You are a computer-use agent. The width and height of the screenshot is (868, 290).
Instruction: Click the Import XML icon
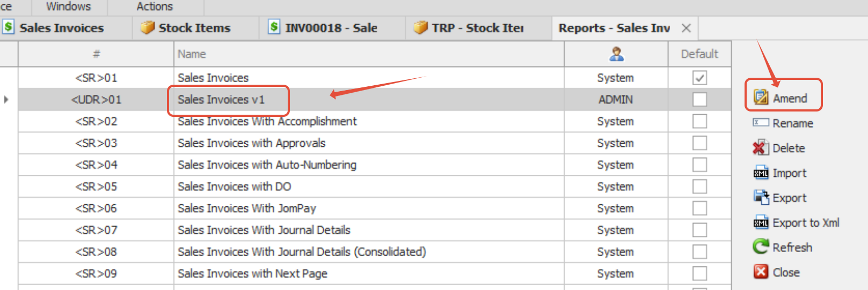point(761,173)
